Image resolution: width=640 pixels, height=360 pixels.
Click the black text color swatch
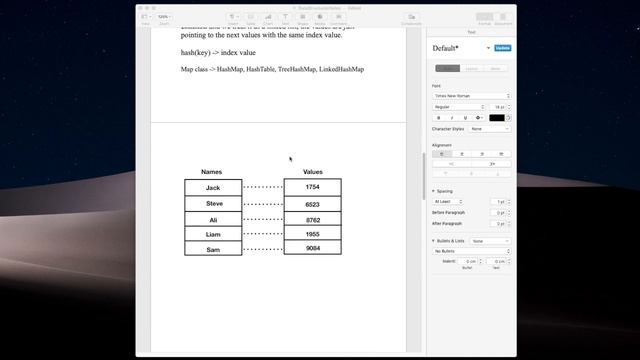[x=497, y=118]
